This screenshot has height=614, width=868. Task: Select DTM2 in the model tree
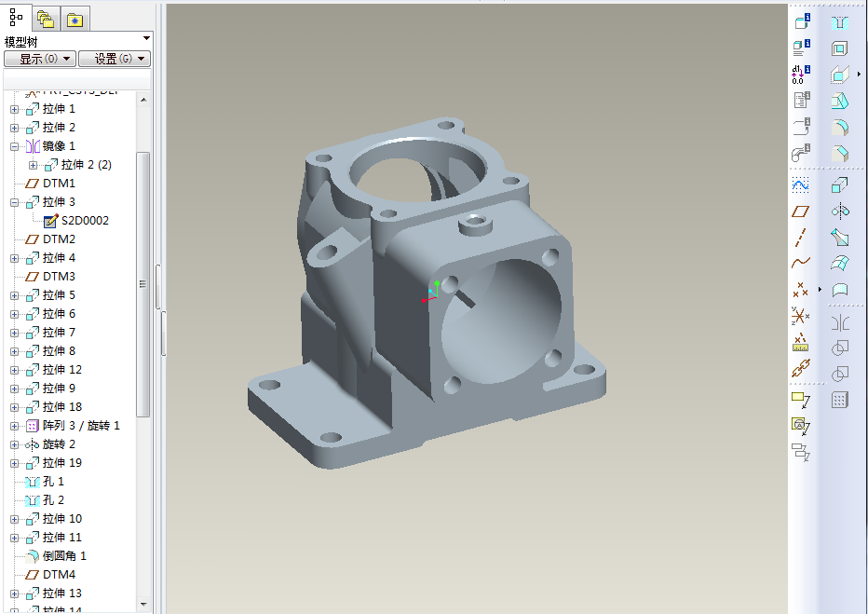click(50, 239)
